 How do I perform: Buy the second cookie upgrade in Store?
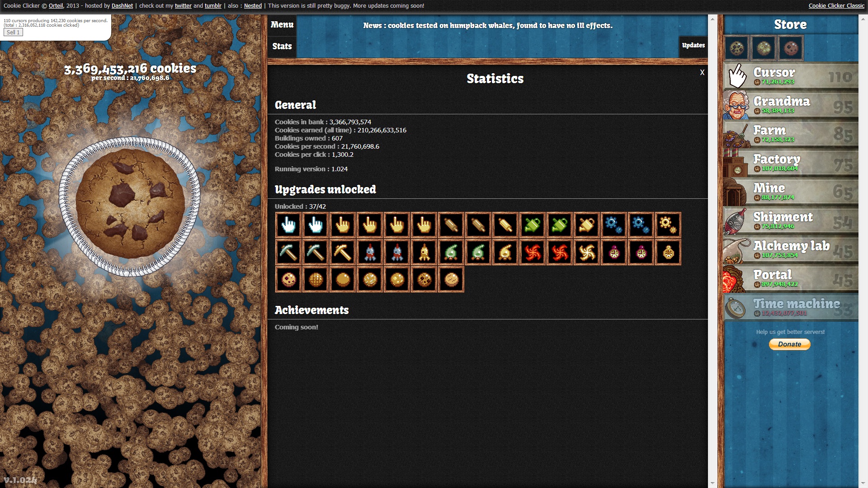click(x=764, y=48)
